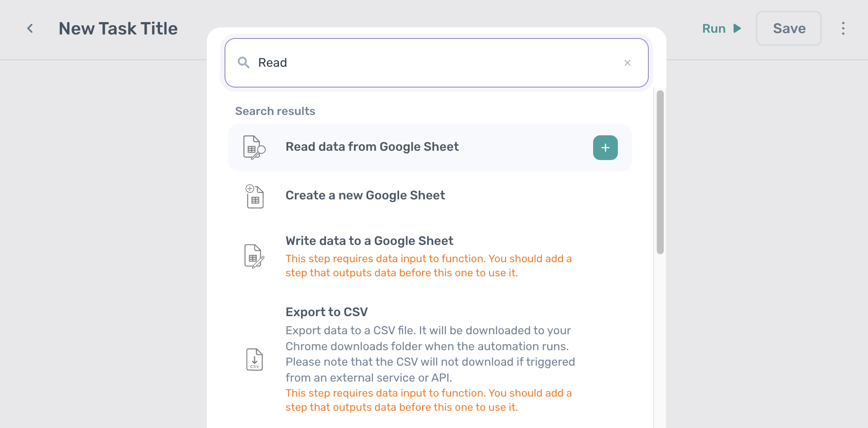Clear the search field with the X
The width and height of the screenshot is (868, 428).
click(x=628, y=63)
